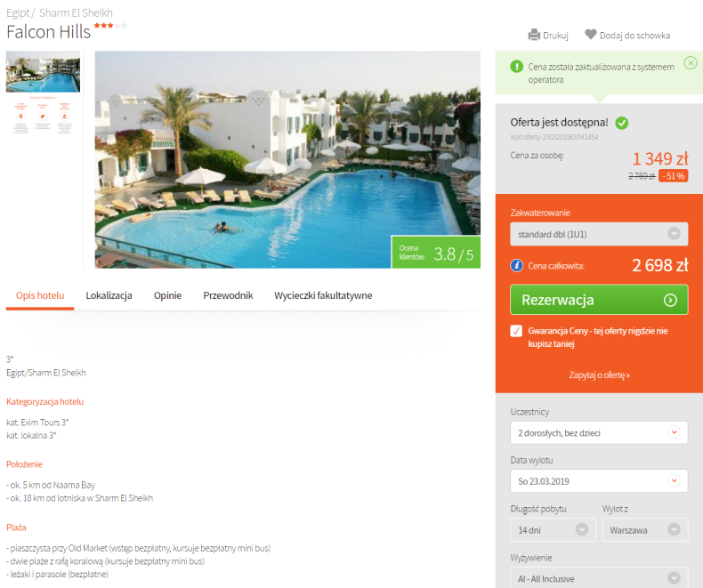
Task: Open the Data wylotu date dropdown
Action: [599, 481]
